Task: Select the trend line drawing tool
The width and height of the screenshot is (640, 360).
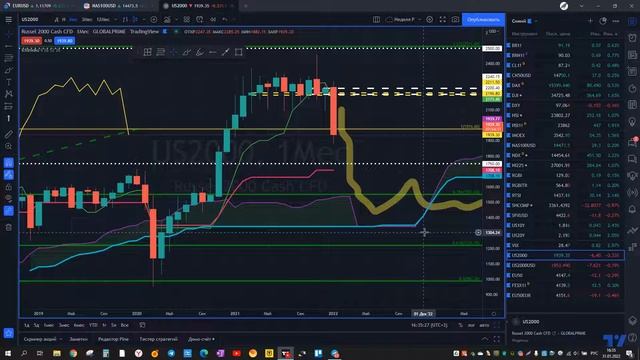Action: [x=9, y=47]
